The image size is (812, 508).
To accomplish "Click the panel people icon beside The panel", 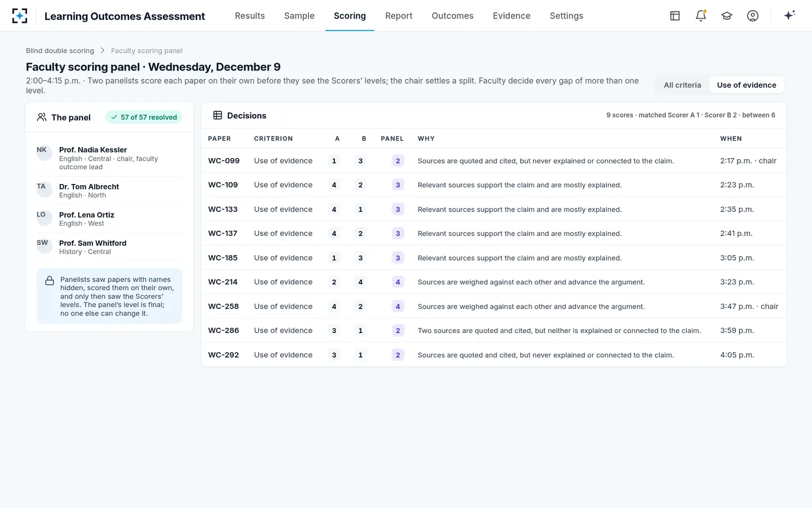I will pyautogui.click(x=42, y=117).
